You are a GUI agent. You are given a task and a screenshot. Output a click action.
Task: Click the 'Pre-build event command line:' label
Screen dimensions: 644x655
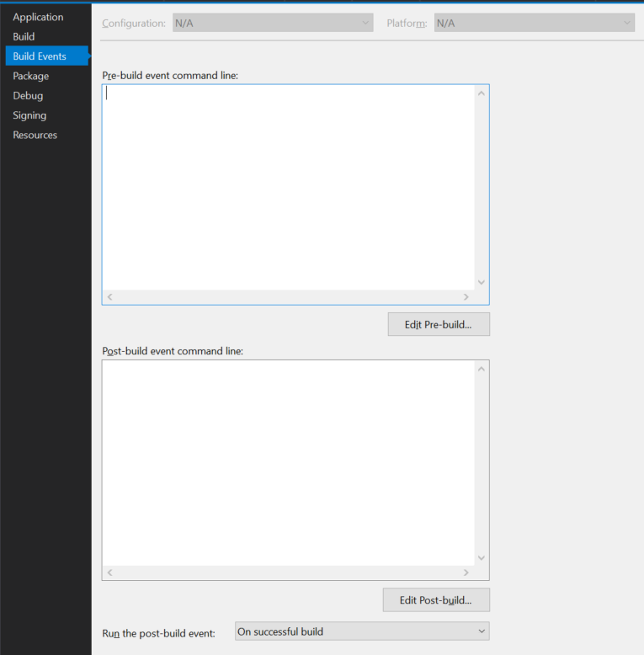click(170, 75)
